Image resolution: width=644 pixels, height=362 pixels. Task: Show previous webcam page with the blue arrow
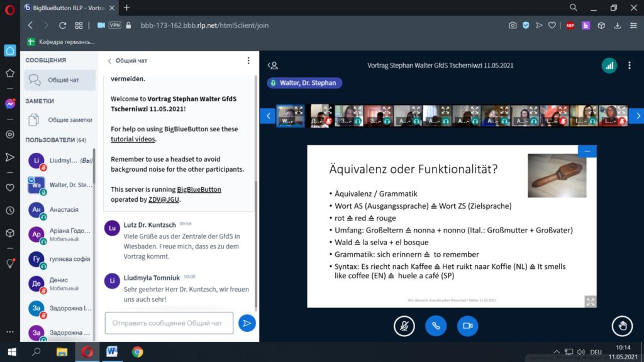[x=268, y=116]
